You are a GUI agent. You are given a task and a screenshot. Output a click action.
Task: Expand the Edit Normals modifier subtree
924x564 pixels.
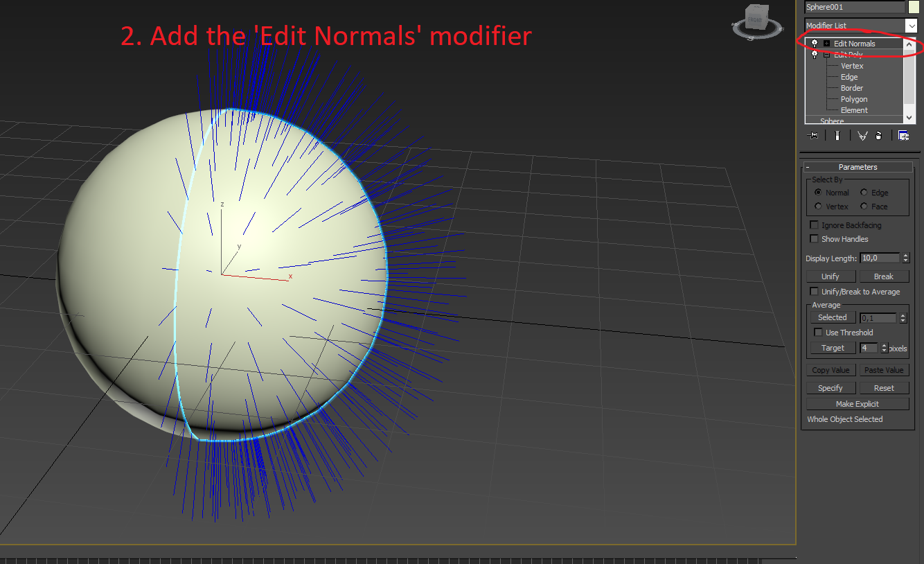pos(826,44)
